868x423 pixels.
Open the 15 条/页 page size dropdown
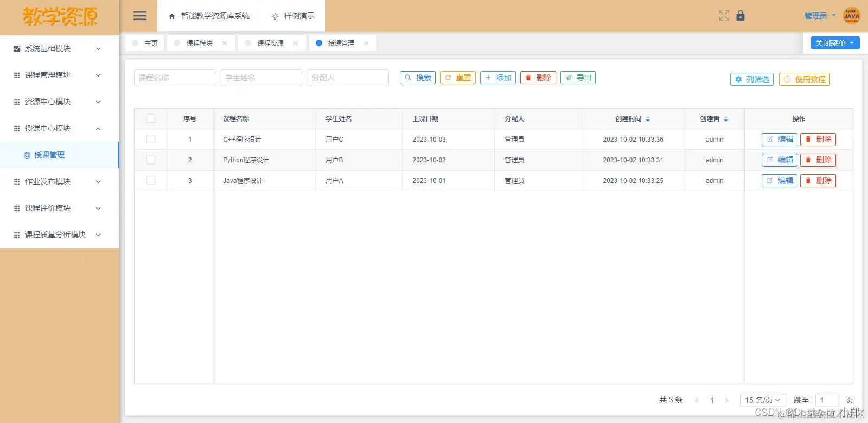(x=763, y=400)
